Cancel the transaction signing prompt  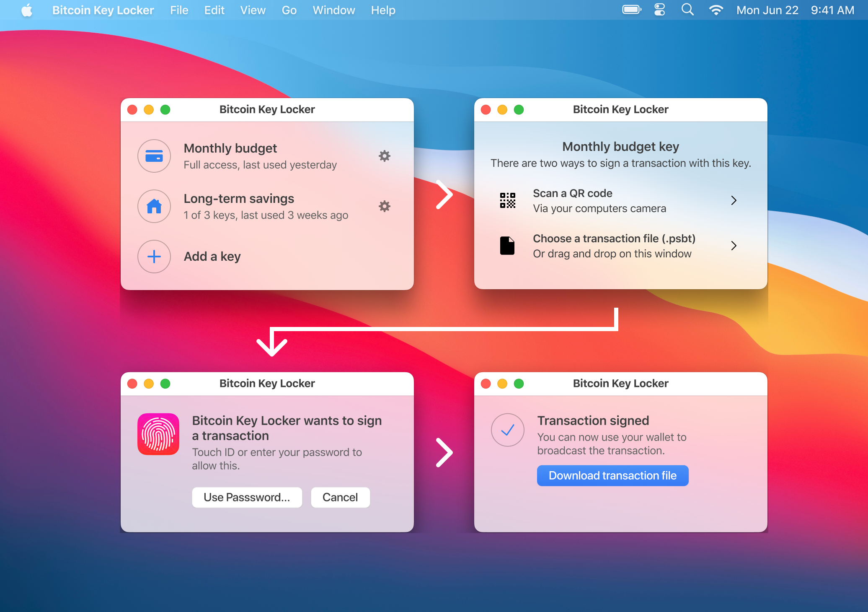coord(340,497)
